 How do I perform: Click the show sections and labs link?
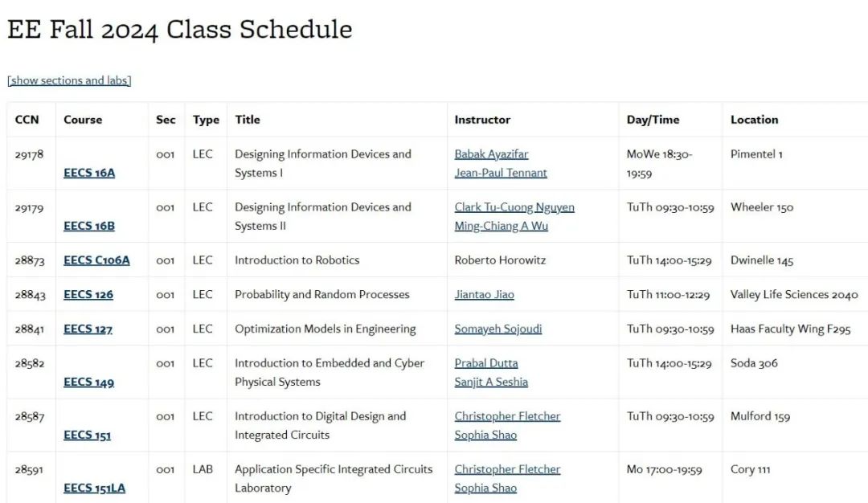(69, 80)
